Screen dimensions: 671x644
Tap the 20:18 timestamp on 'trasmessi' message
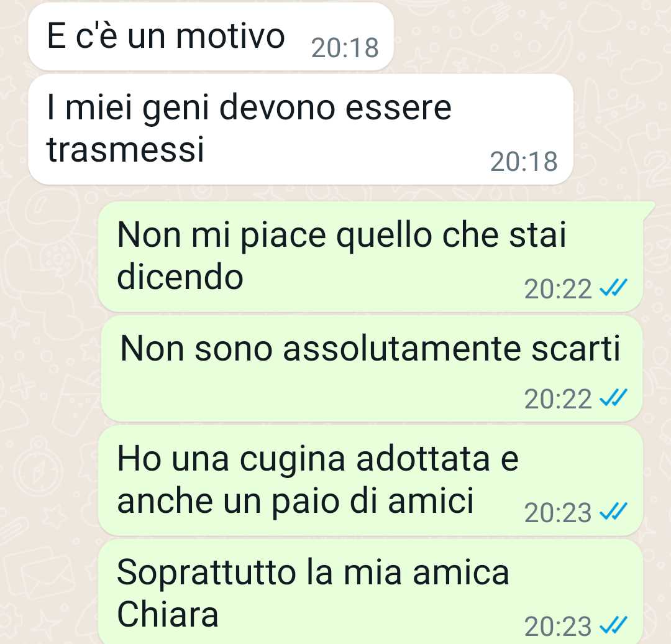pyautogui.click(x=524, y=162)
